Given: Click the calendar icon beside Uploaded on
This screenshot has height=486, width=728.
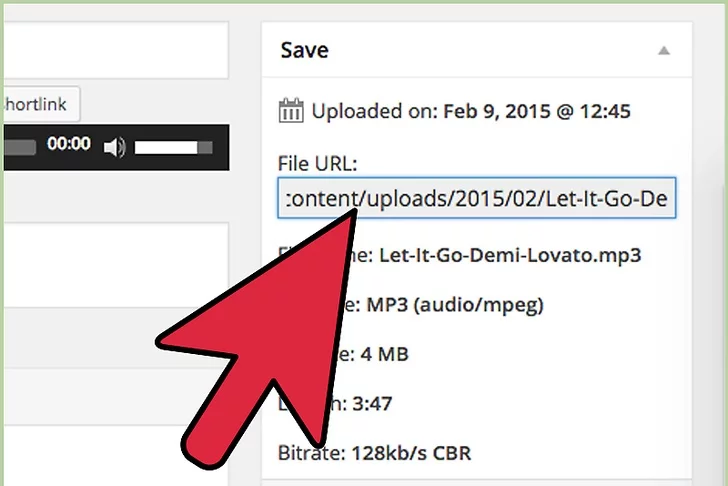Looking at the screenshot, I should 290,111.
